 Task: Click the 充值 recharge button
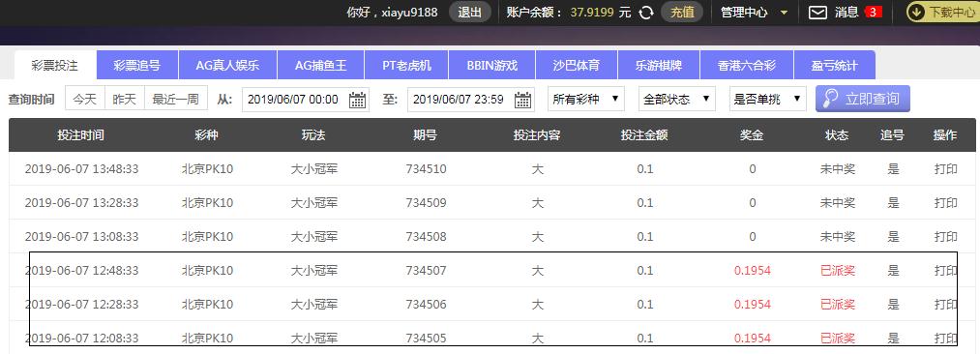pos(682,13)
